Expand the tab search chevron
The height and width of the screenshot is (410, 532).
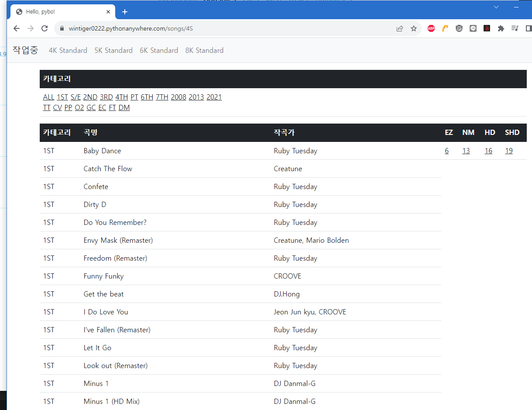pos(496,7)
